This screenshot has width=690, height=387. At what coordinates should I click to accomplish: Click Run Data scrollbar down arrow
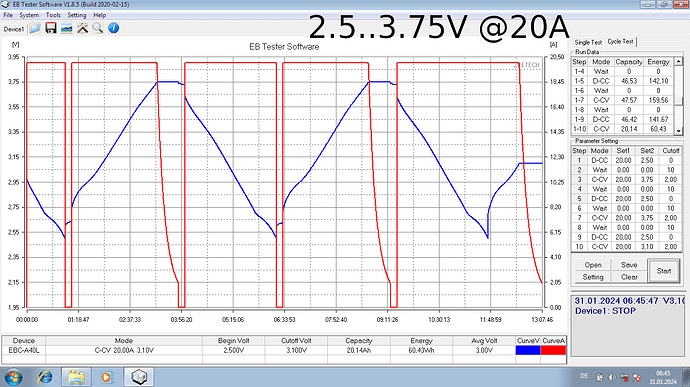[x=678, y=131]
